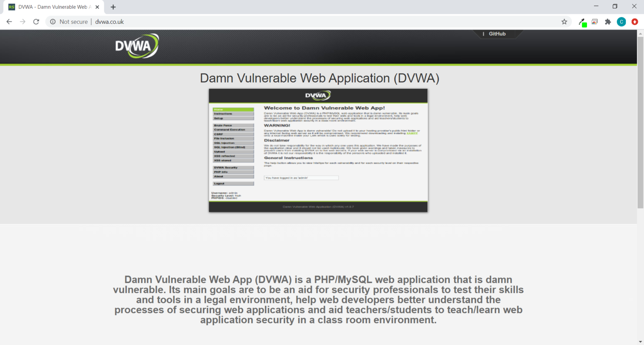The height and width of the screenshot is (345, 644).
Task: Select the DVWA browser tab
Action: click(55, 7)
